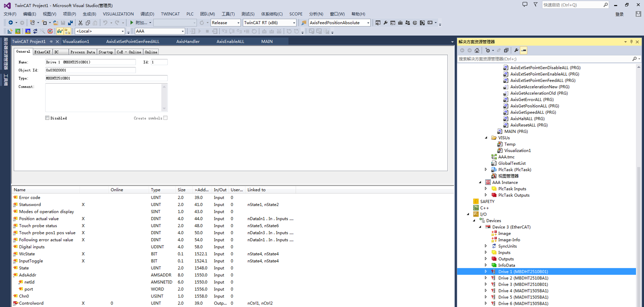Click the Linked to column header
The image size is (644, 307).
(270, 190)
